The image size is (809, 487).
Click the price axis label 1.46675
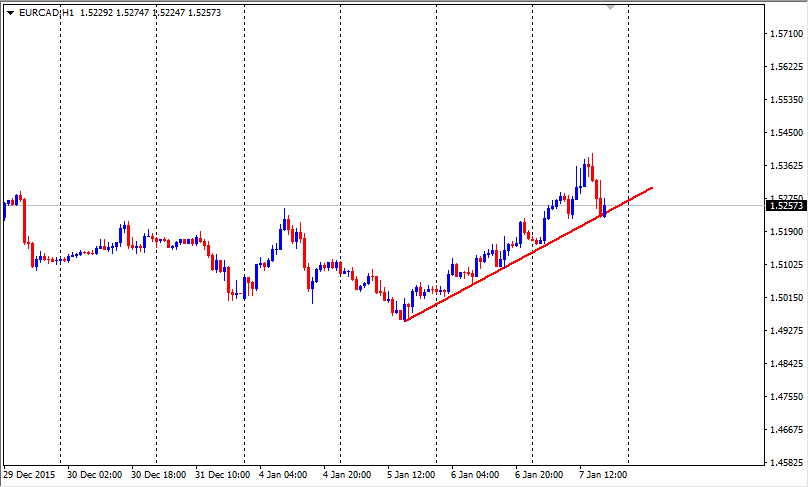787,430
